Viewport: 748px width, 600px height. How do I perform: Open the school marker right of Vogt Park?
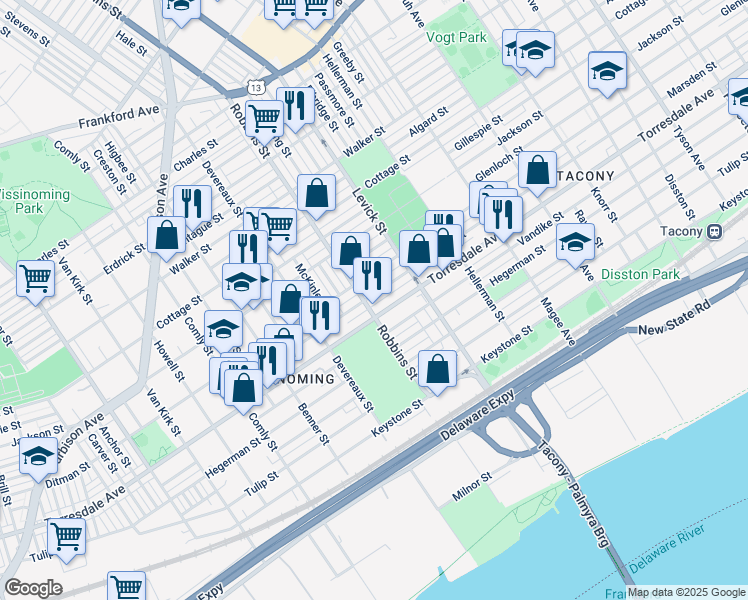tap(535, 51)
